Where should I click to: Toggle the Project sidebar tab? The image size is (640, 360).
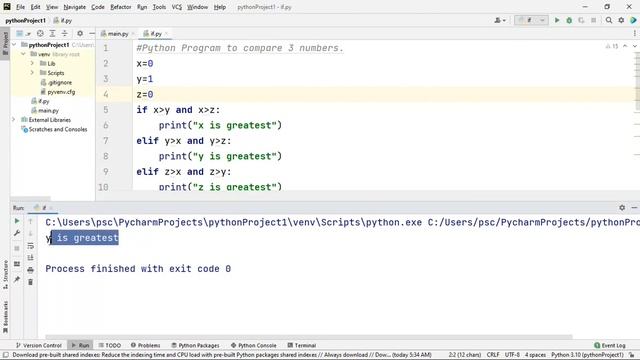[5, 43]
